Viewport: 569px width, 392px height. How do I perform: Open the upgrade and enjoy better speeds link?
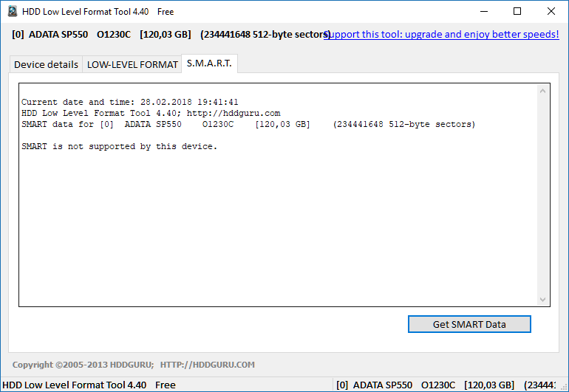441,34
